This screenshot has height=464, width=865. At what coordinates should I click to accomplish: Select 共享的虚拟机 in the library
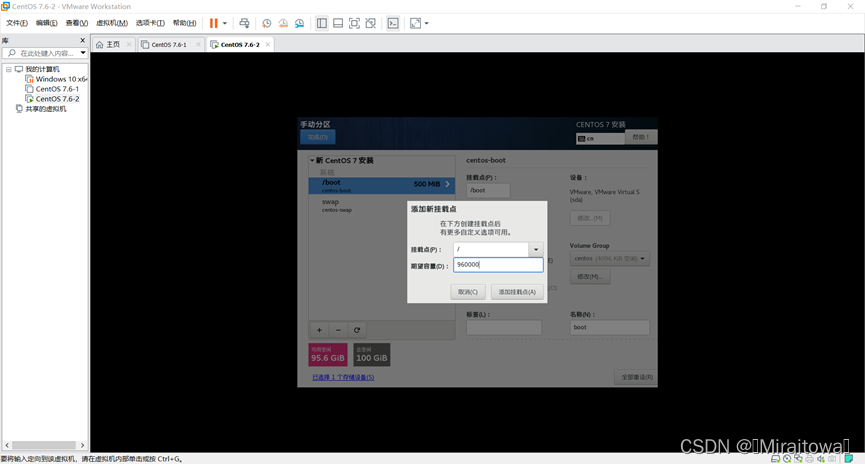(46, 109)
